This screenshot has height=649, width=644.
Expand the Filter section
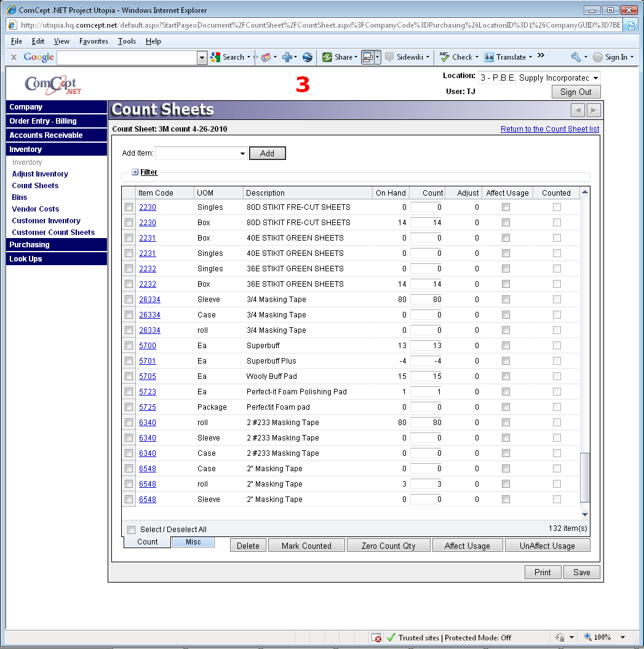click(135, 172)
